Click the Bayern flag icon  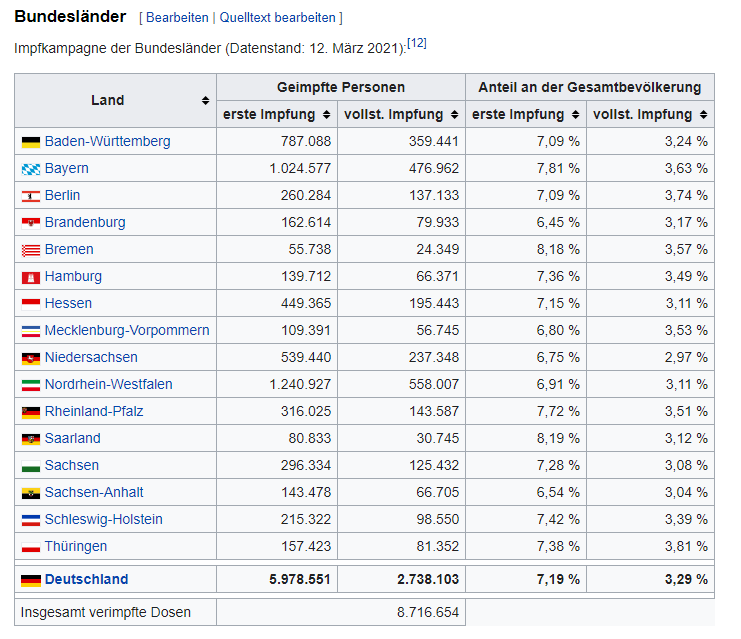tap(30, 169)
